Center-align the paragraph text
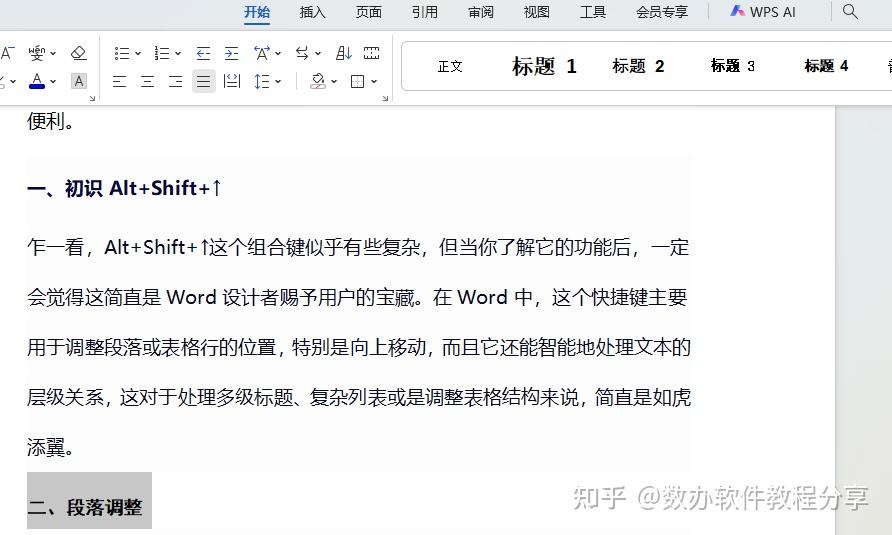 point(147,82)
